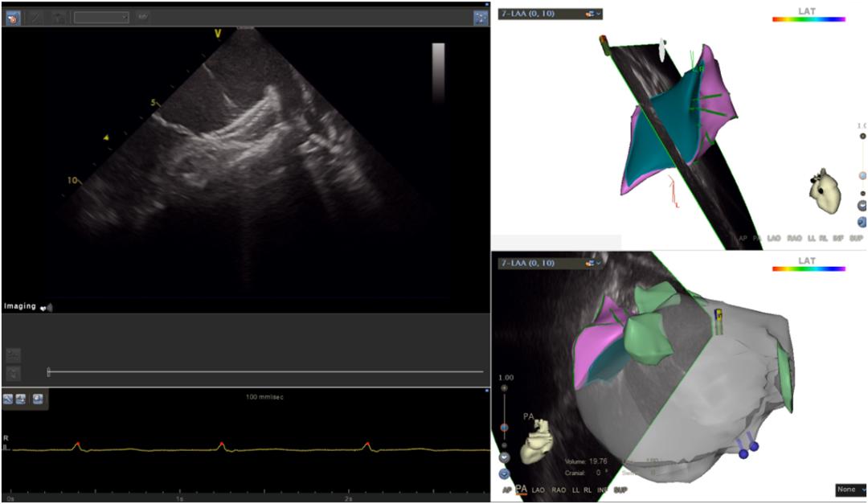Click the Volume 19.76 readout in lower viewer
Image resolution: width=868 pixels, height=504 pixels.
pyautogui.click(x=586, y=461)
